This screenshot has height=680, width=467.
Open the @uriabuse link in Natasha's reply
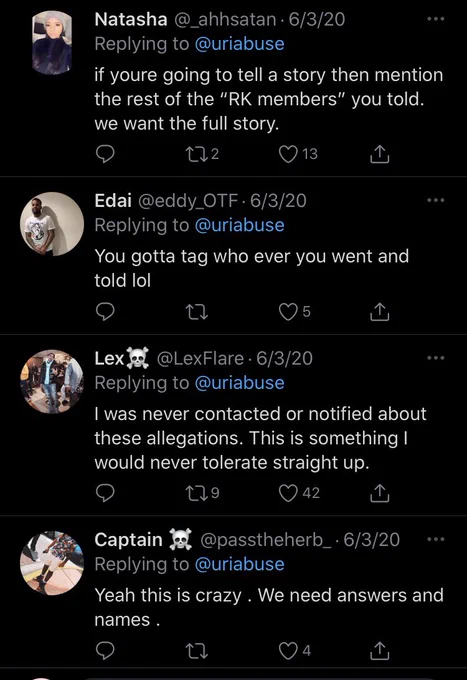click(240, 44)
